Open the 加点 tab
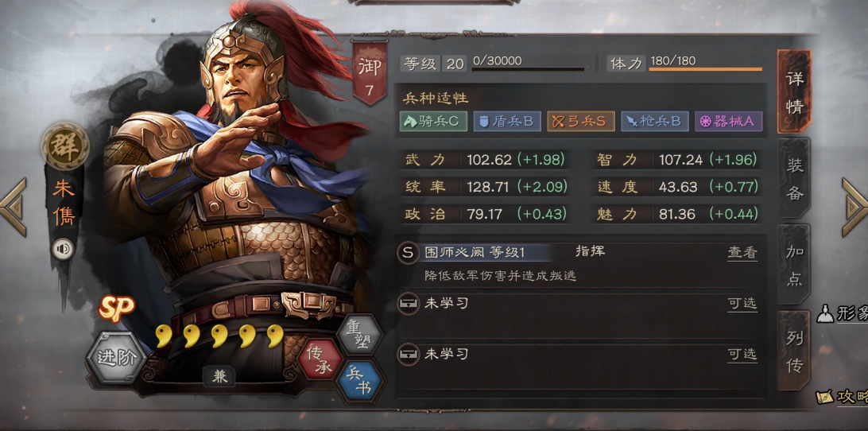This screenshot has width=868, height=431. pyautogui.click(x=794, y=264)
